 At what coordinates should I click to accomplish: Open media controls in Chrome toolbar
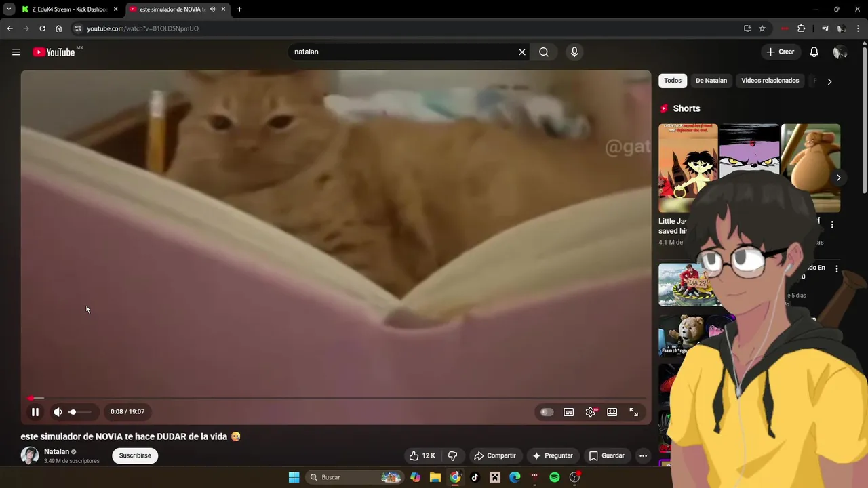(825, 28)
